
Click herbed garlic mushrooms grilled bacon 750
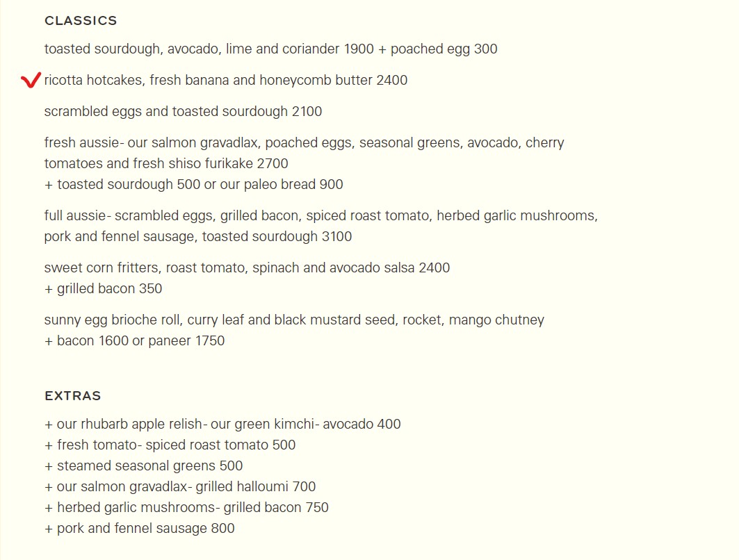[186, 507]
